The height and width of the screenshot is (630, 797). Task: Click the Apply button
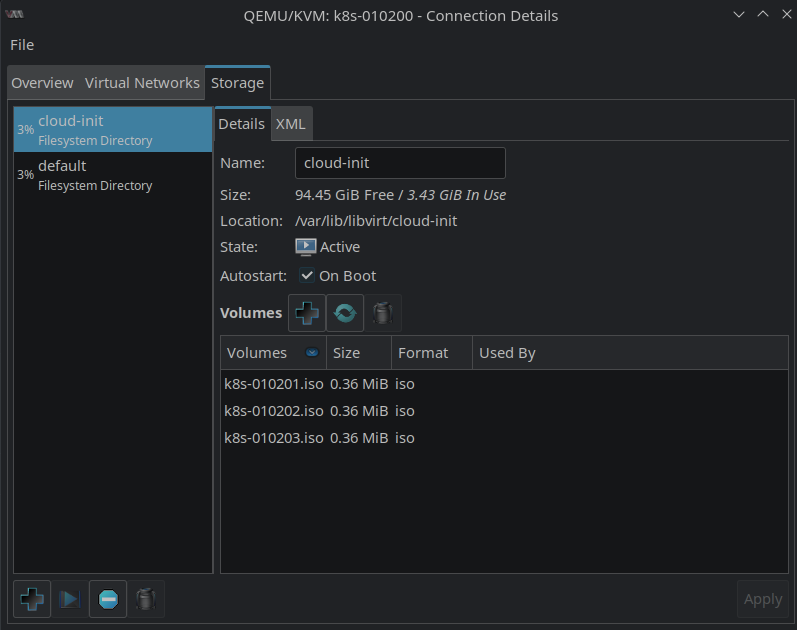(x=762, y=599)
